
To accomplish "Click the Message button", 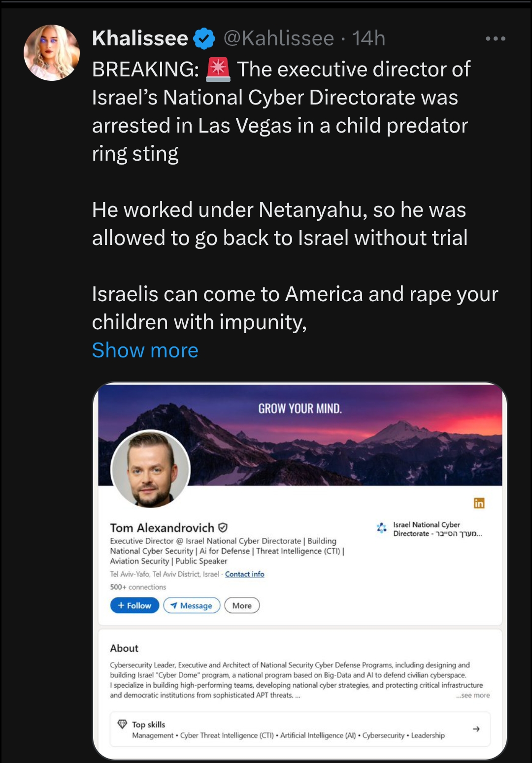I will tap(192, 605).
